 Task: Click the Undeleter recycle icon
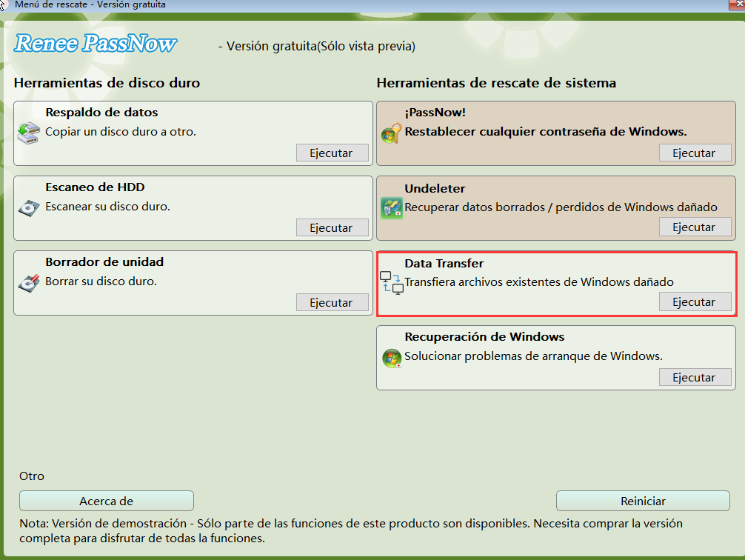(x=392, y=209)
